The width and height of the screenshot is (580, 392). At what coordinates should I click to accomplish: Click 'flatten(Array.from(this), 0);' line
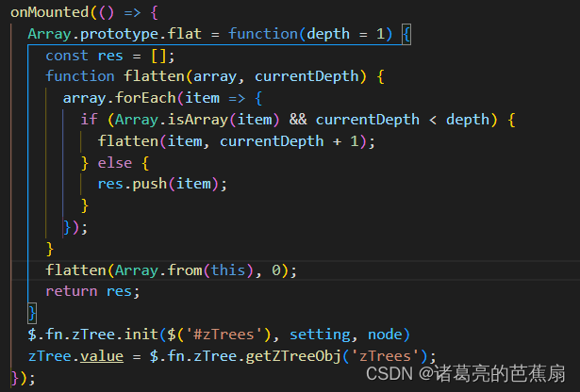tap(171, 270)
